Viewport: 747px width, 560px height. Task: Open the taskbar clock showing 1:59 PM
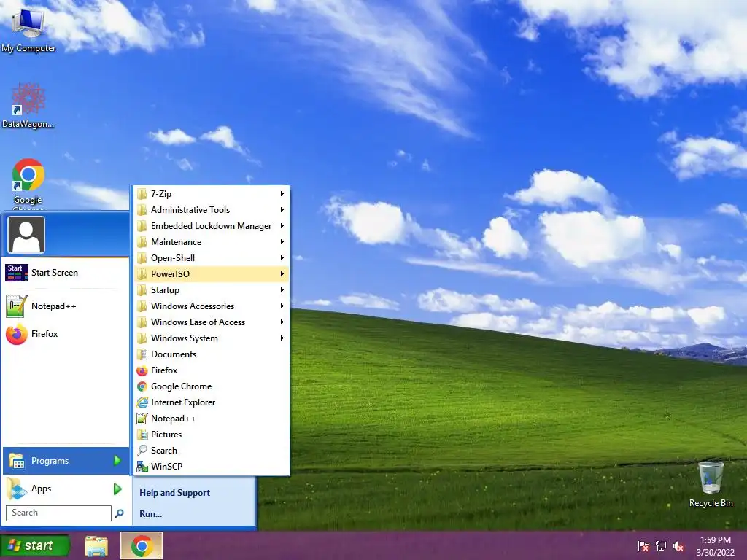(x=716, y=546)
